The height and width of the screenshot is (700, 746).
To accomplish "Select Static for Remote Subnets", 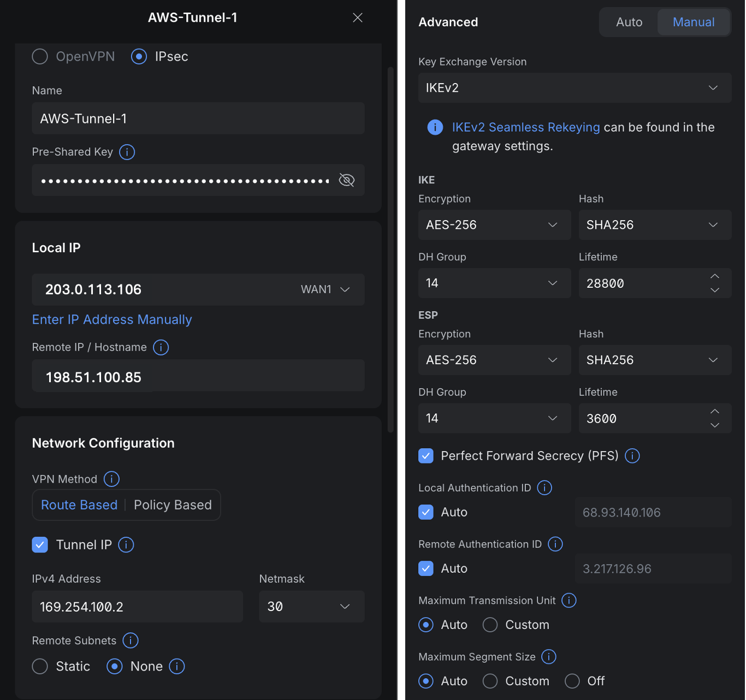I will [x=40, y=666].
